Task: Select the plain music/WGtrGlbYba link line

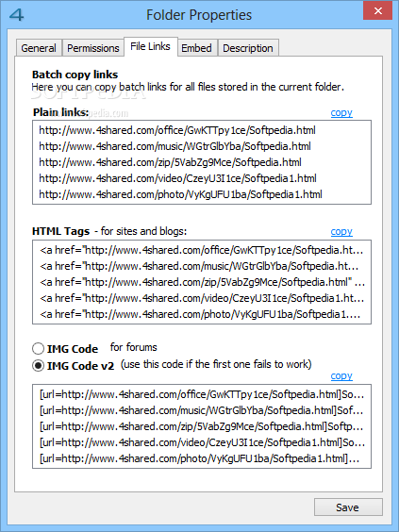Action: tap(175, 146)
